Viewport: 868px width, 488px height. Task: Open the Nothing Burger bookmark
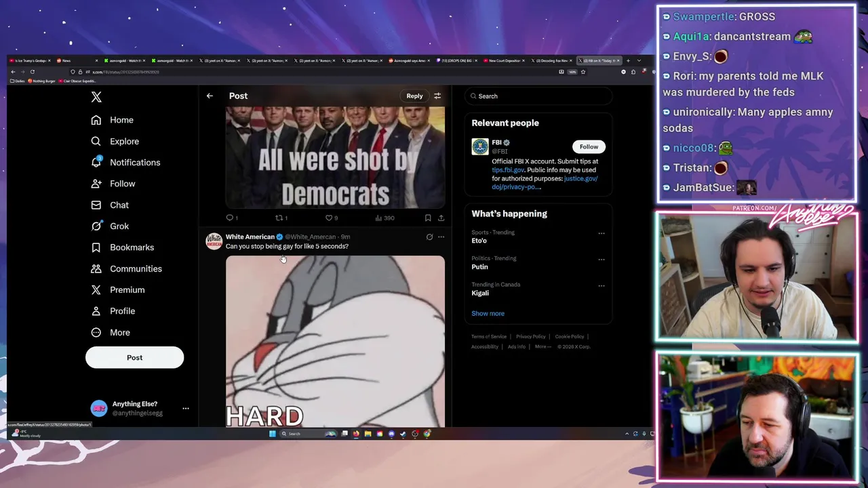point(41,81)
